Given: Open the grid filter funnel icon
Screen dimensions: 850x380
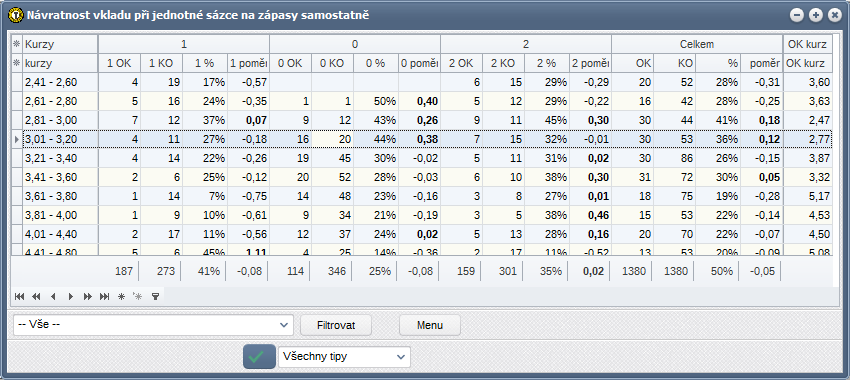Looking at the screenshot, I should pyautogui.click(x=155, y=297).
